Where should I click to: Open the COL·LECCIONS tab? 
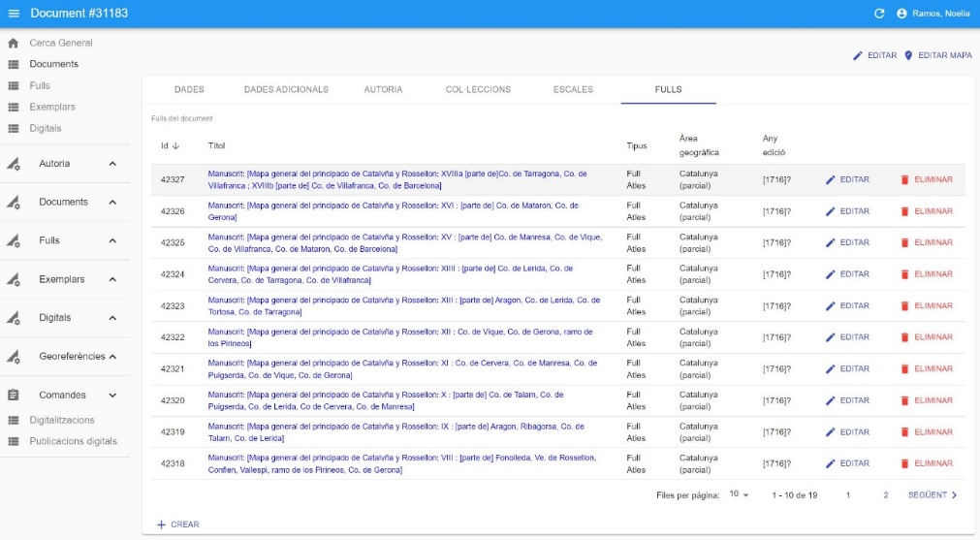[478, 89]
